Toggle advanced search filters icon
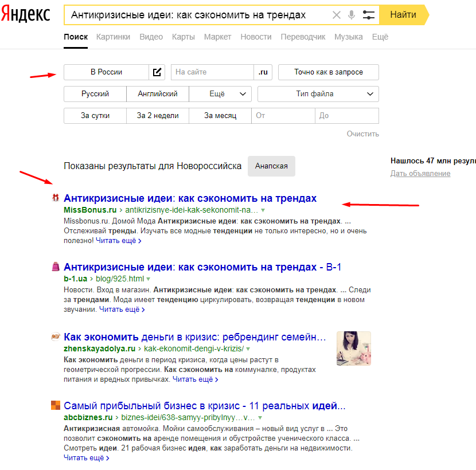This screenshot has height=470, width=476. pyautogui.click(x=369, y=14)
